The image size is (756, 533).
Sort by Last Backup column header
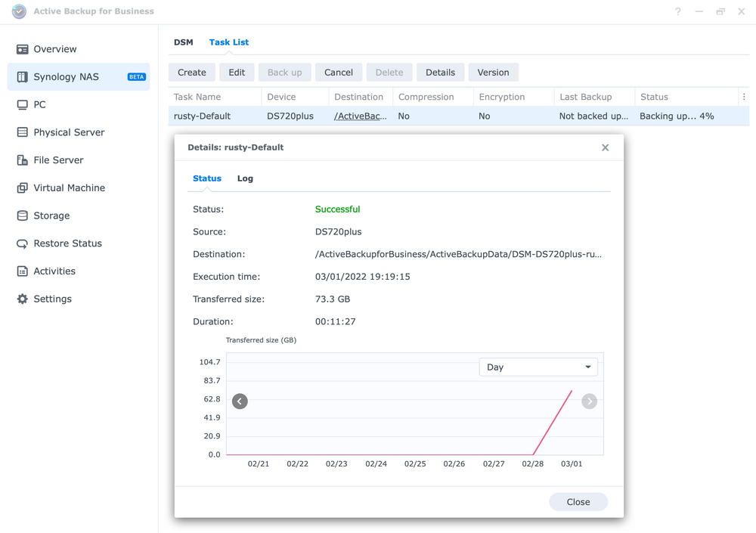tap(594, 97)
